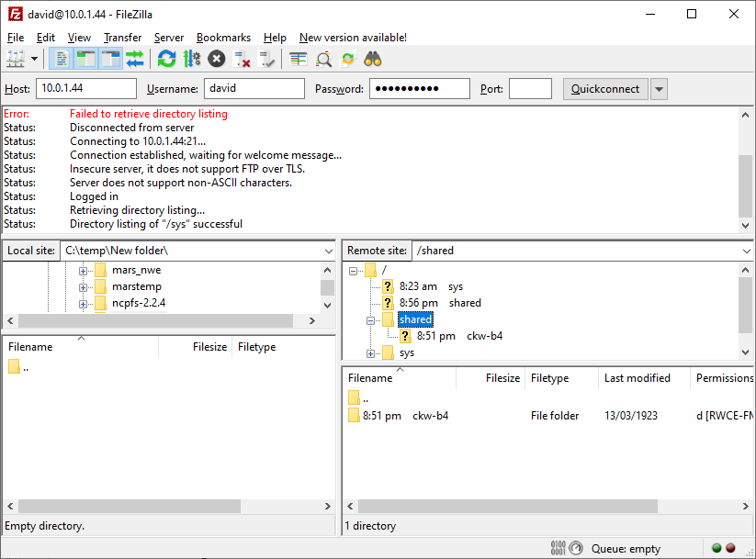Sort remote files by Filetype column
The height and width of the screenshot is (559, 756).
(x=561, y=378)
